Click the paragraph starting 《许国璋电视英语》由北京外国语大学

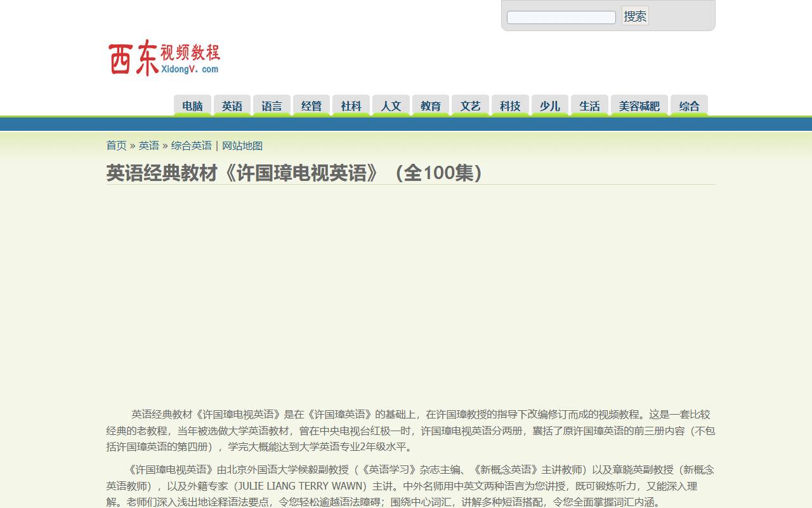410,486
